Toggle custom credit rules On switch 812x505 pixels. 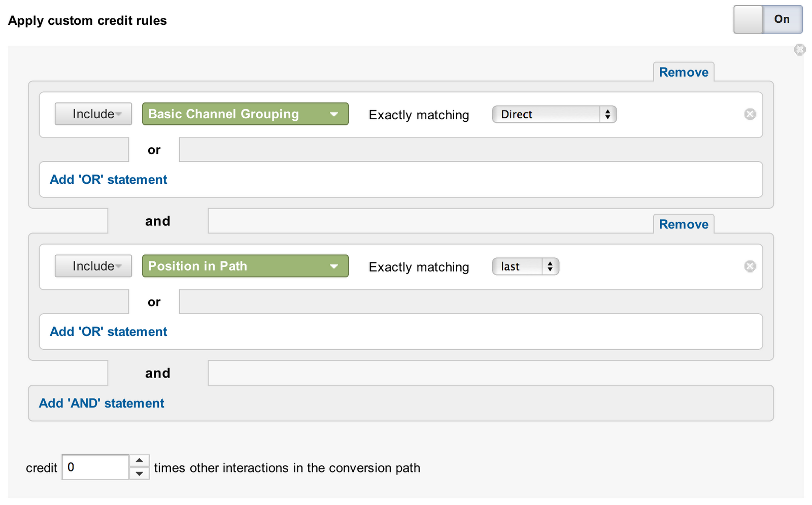coord(782,19)
